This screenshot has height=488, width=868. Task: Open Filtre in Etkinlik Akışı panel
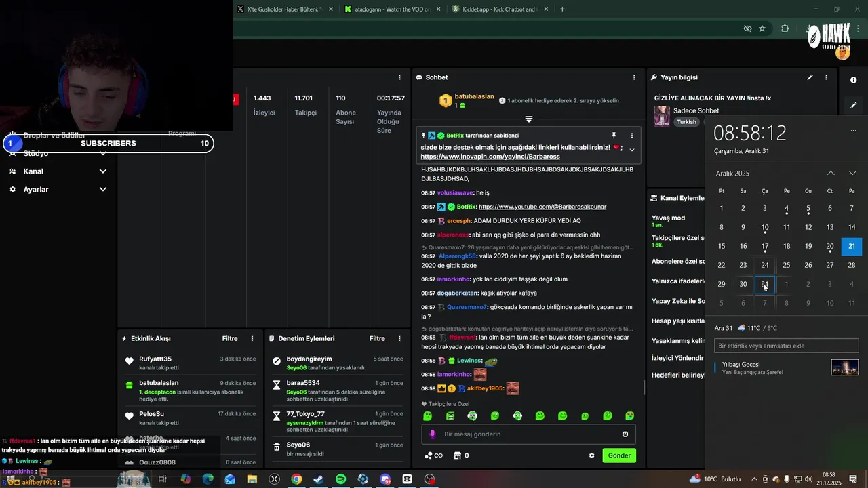pyautogui.click(x=230, y=338)
